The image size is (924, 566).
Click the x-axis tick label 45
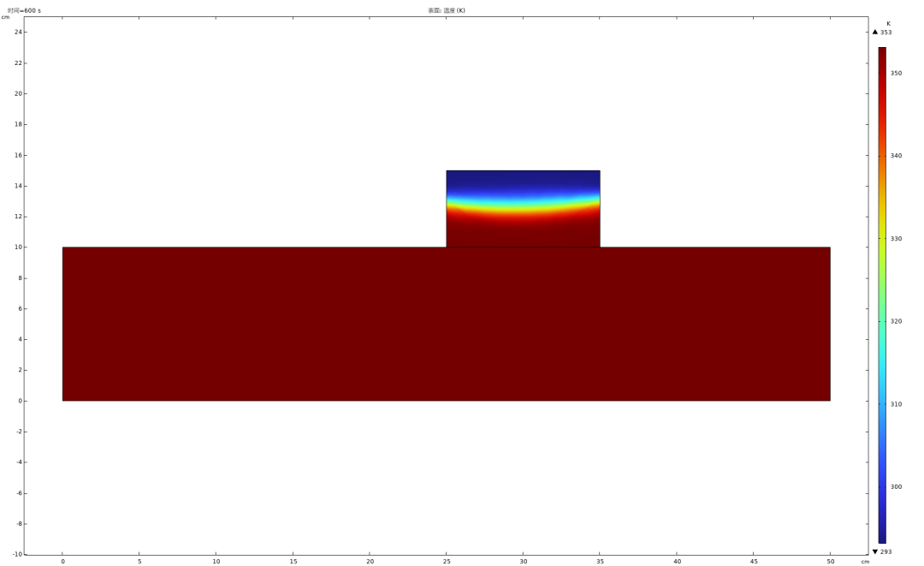754,561
